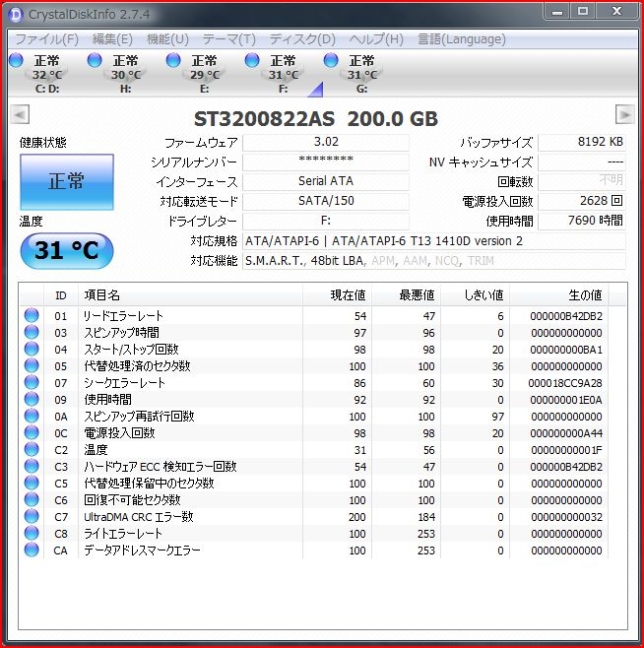Click status icon for 09 使用時間
The width and height of the screenshot is (644, 648).
click(32, 399)
